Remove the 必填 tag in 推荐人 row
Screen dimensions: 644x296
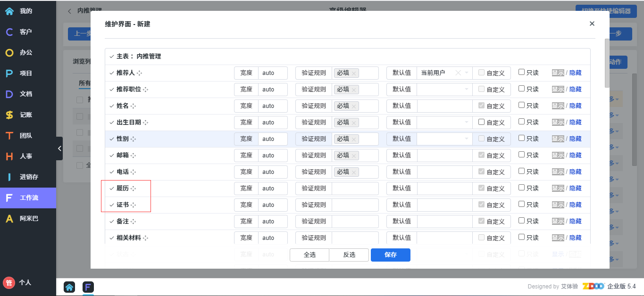tap(354, 73)
